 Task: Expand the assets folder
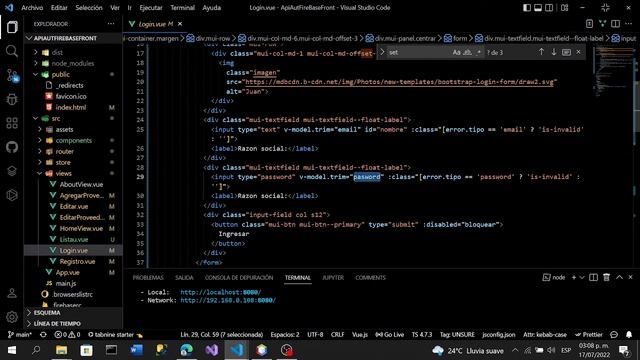[64, 129]
